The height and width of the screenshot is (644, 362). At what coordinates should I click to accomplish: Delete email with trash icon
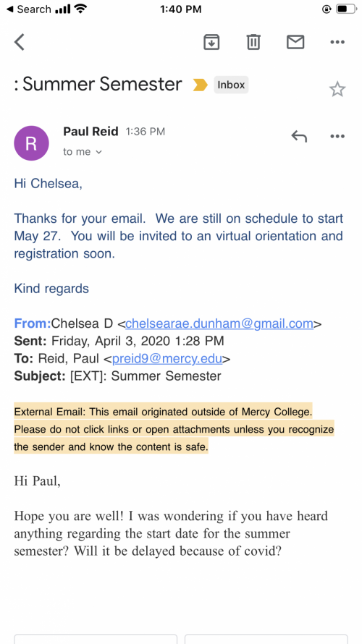253,42
